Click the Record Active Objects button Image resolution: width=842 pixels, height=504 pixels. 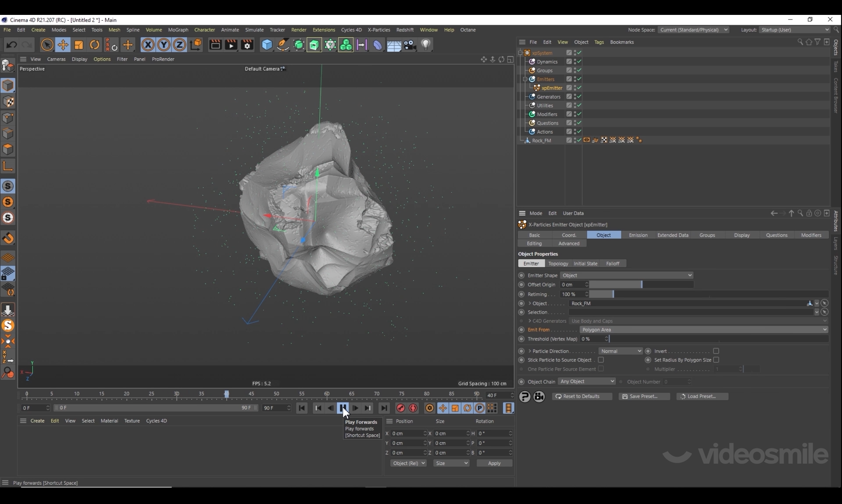[400, 408]
